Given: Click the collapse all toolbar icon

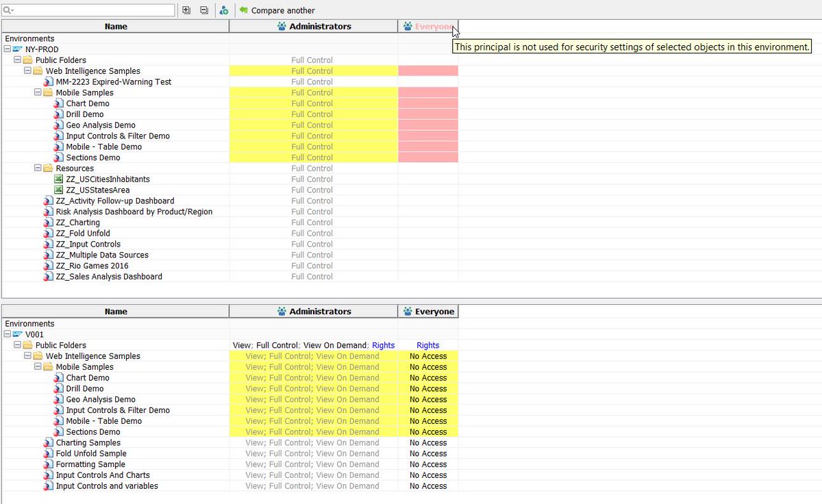Looking at the screenshot, I should point(204,10).
